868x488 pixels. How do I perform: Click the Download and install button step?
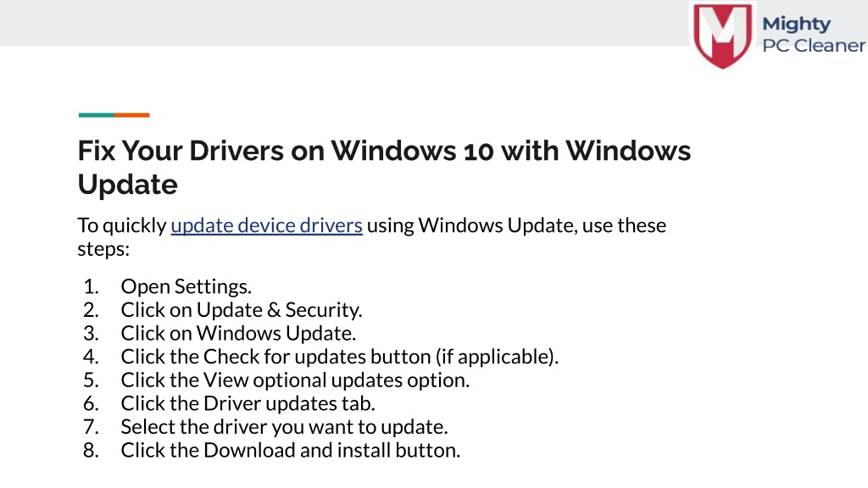tap(290, 451)
